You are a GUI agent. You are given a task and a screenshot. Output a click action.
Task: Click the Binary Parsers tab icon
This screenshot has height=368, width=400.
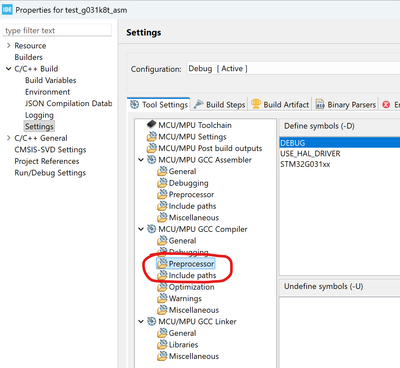click(x=320, y=104)
